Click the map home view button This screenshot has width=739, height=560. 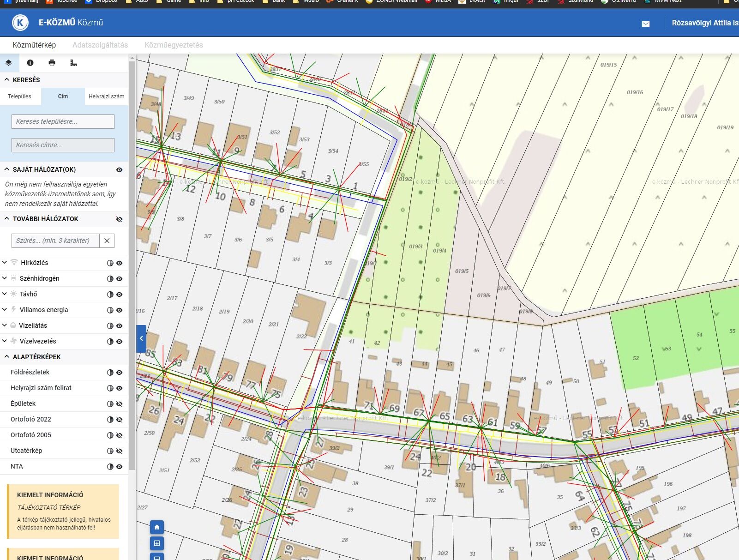(157, 527)
